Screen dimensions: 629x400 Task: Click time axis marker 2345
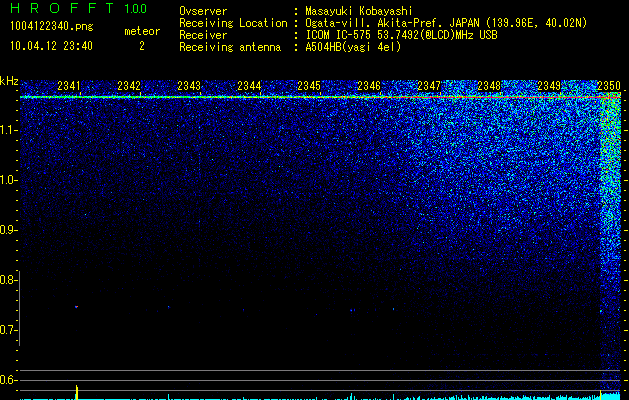[309, 86]
